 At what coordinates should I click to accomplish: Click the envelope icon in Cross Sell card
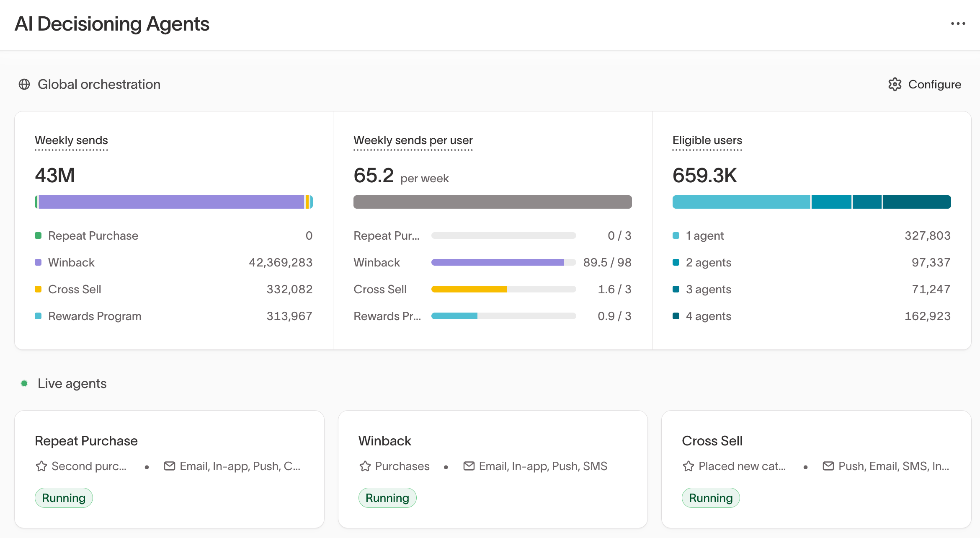[x=828, y=466]
